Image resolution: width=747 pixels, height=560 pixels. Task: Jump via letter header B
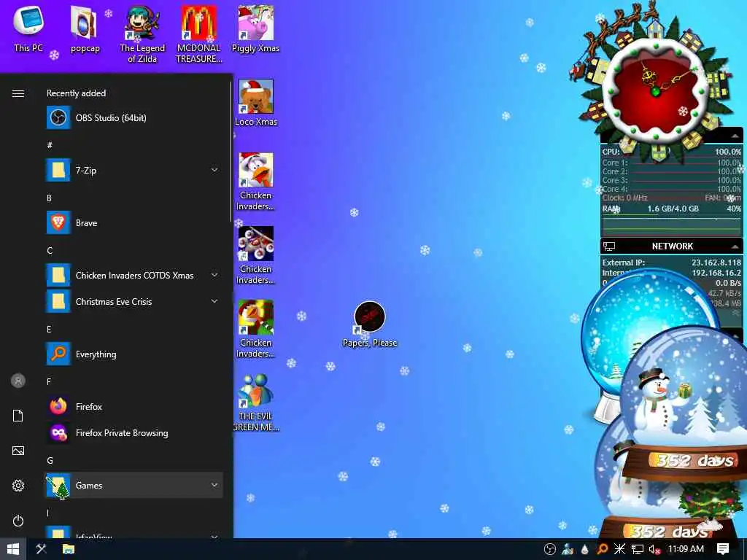(x=49, y=198)
